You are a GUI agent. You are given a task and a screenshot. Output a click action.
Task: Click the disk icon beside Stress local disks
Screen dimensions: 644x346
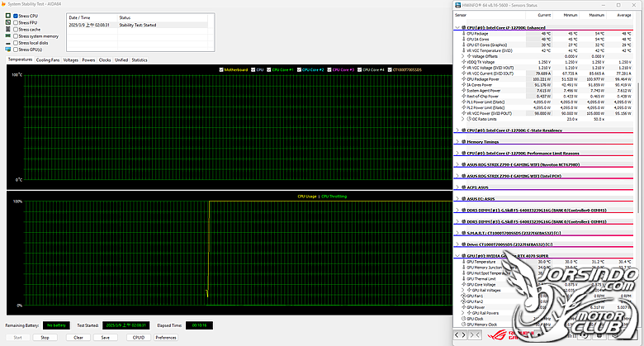(x=7, y=43)
